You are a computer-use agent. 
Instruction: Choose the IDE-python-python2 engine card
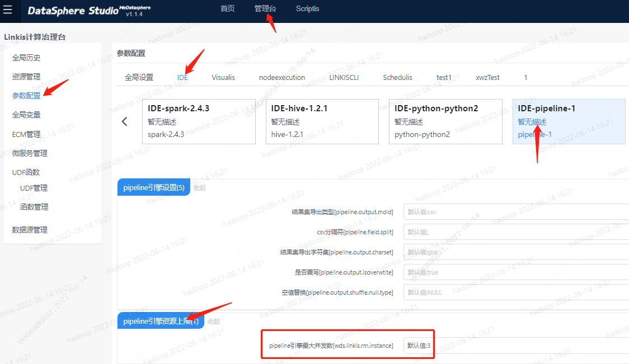pos(445,121)
